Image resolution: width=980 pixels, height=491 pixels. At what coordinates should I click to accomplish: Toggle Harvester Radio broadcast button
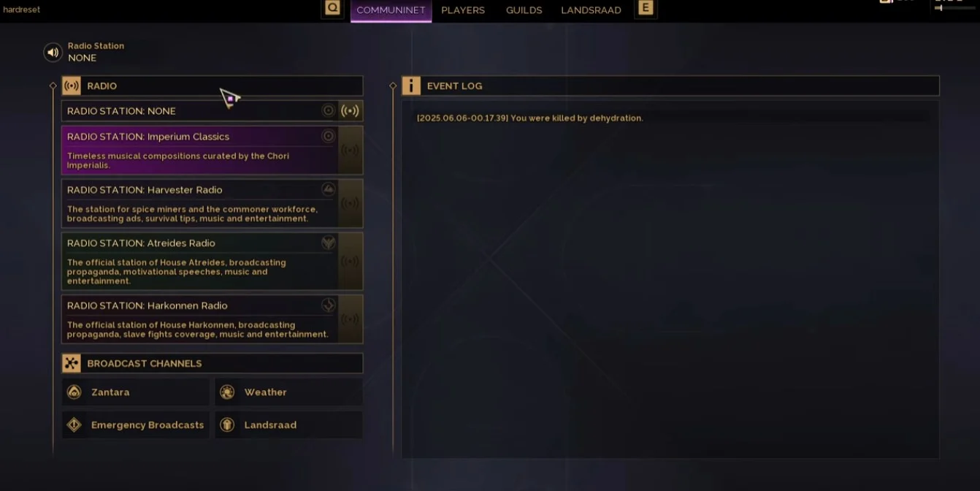click(351, 203)
